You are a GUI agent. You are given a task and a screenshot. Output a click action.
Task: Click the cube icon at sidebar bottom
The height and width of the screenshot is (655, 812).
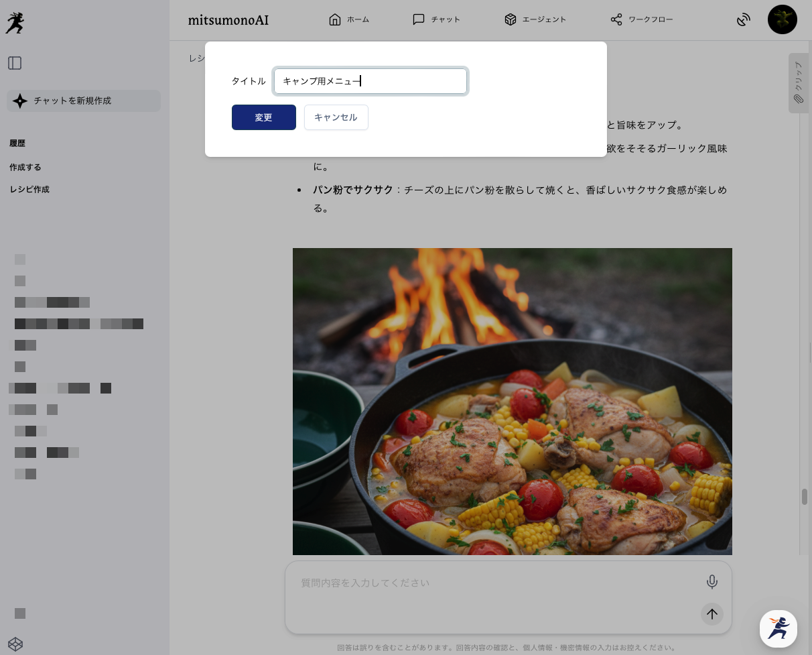[15, 644]
